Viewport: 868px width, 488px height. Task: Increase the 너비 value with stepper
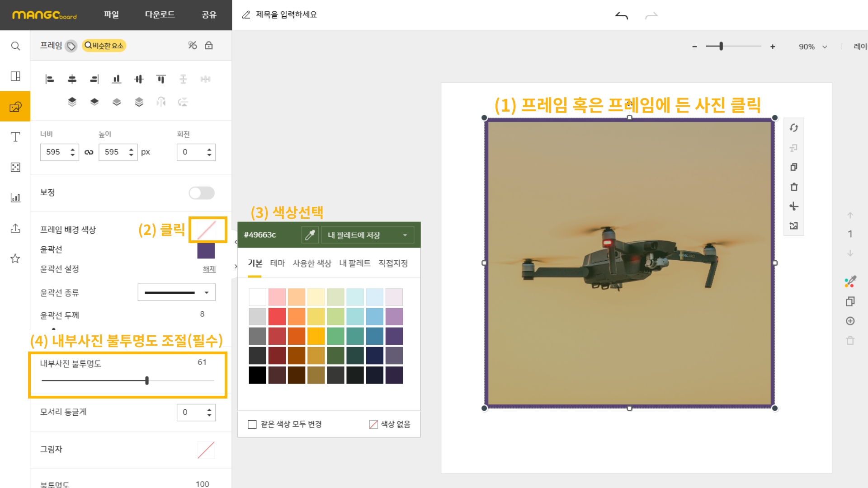coord(73,149)
